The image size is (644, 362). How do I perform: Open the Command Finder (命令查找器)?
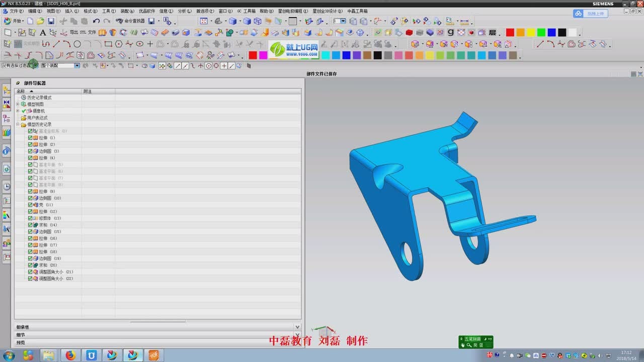click(x=130, y=21)
